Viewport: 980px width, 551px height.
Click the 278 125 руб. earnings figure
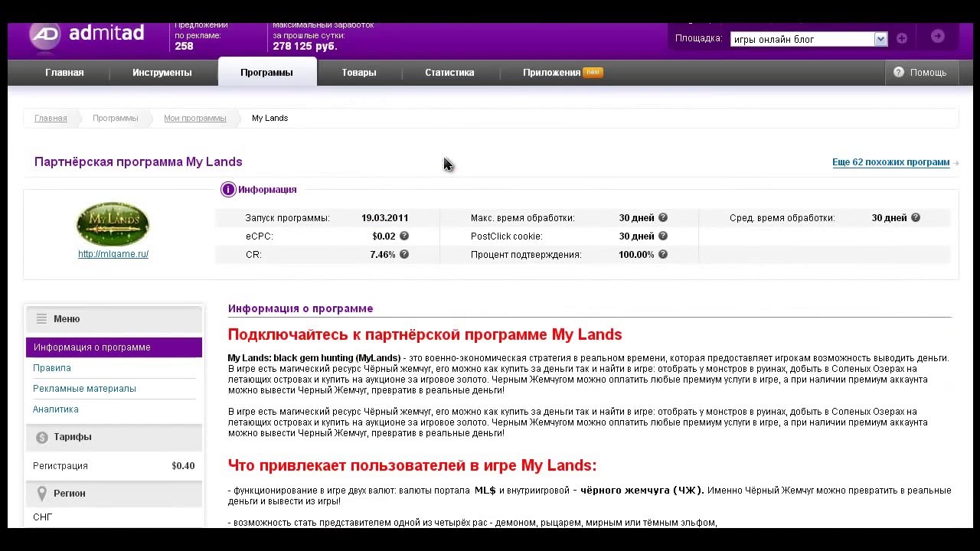[x=305, y=46]
